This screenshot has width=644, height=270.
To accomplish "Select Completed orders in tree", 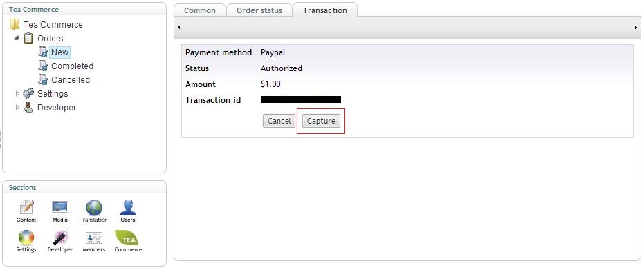I will pos(72,66).
